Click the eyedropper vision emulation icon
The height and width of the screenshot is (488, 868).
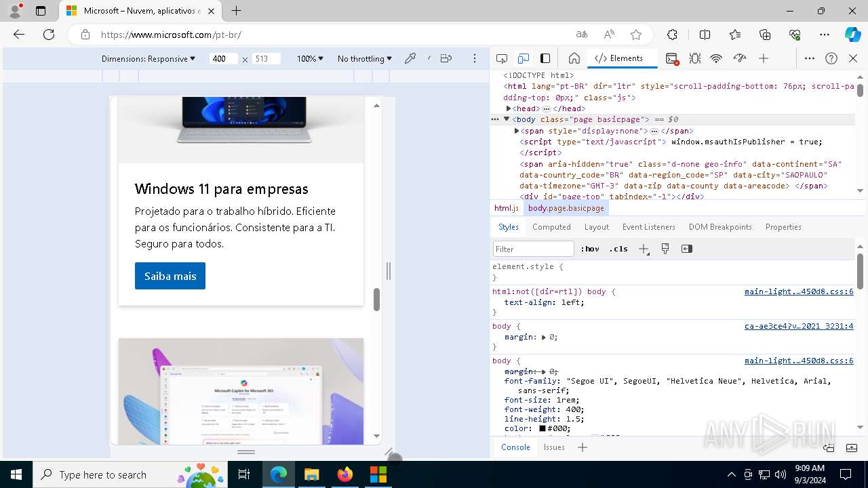pyautogui.click(x=410, y=58)
